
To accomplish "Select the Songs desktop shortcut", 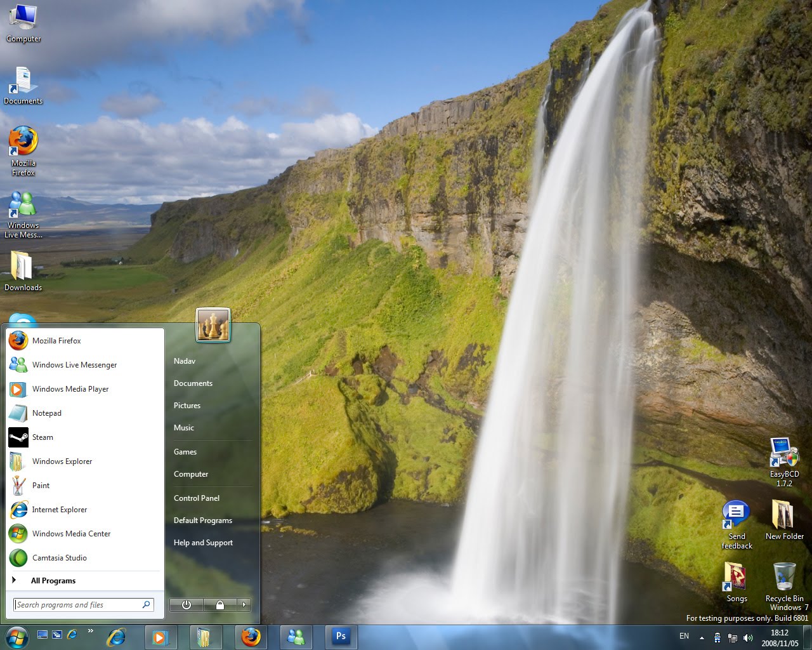I will (737, 582).
